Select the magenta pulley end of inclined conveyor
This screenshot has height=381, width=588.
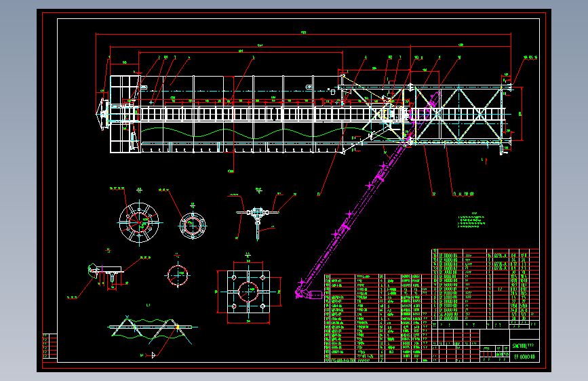click(x=309, y=294)
